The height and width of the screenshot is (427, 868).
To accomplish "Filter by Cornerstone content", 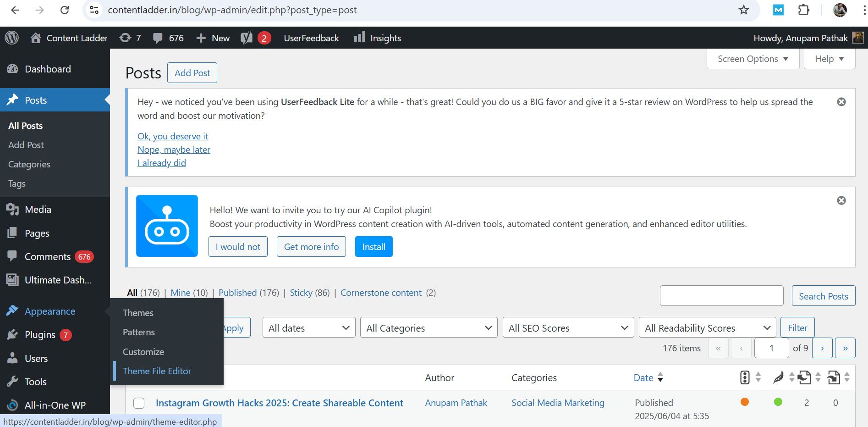I will [x=381, y=293].
